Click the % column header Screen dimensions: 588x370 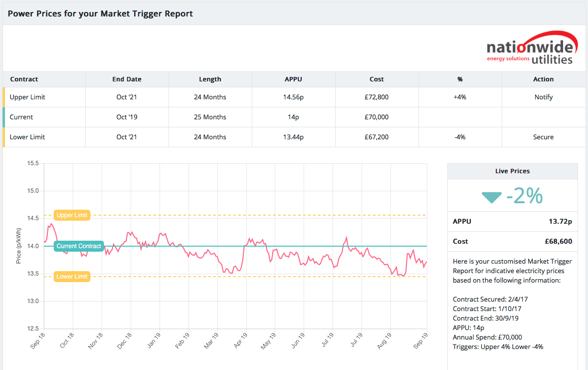(x=460, y=79)
